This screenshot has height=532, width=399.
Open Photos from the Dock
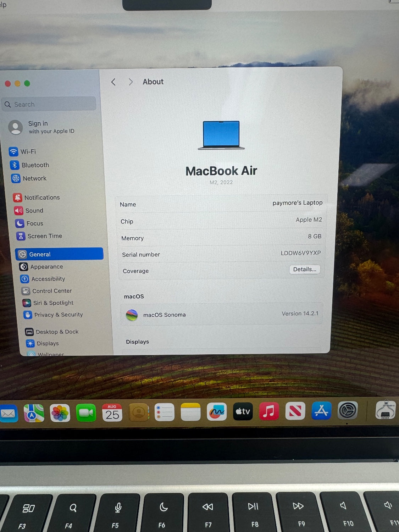(60, 413)
